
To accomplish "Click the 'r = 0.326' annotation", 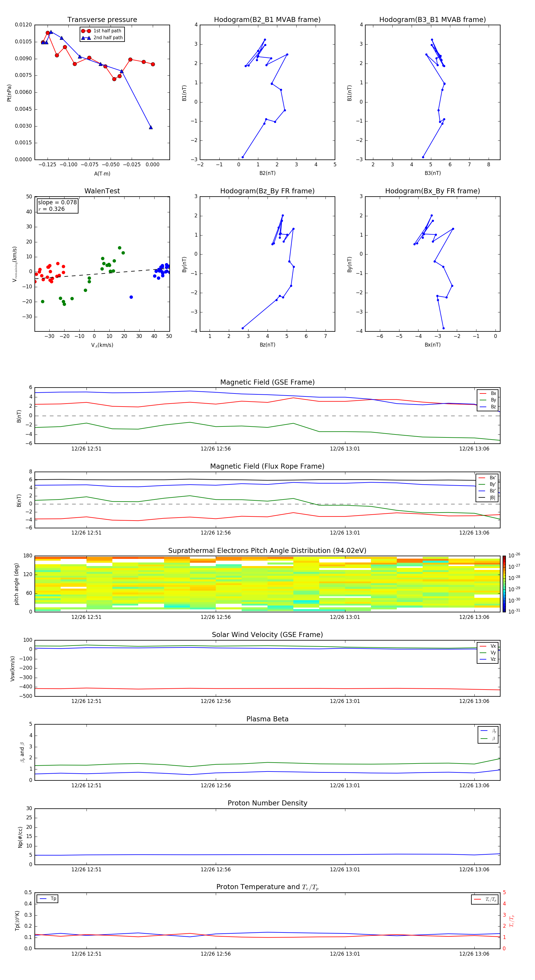I will (51, 209).
